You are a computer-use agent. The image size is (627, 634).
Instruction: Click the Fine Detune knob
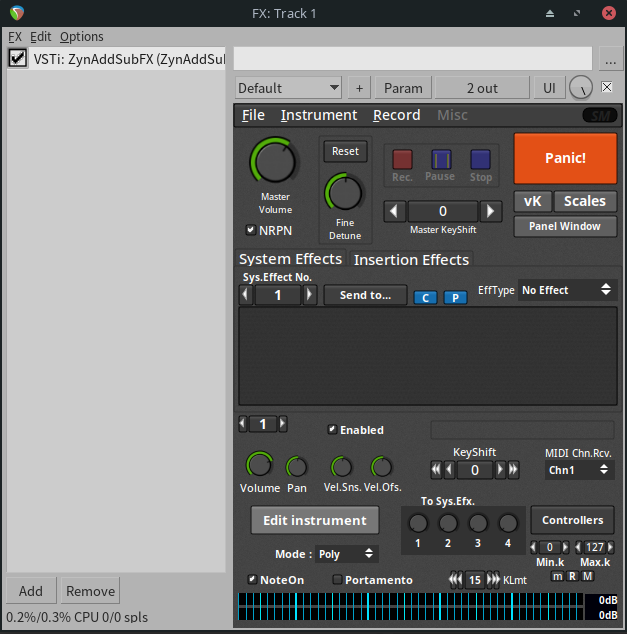[344, 192]
